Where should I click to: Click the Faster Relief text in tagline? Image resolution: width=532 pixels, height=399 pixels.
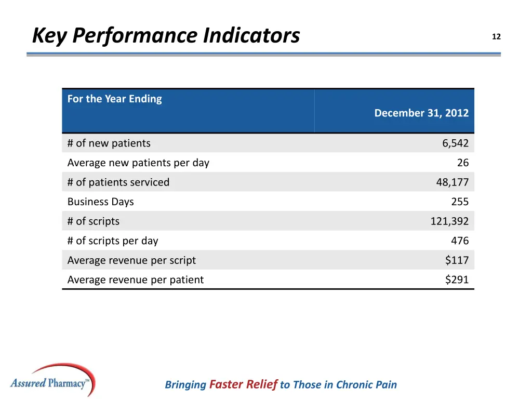click(x=243, y=384)
